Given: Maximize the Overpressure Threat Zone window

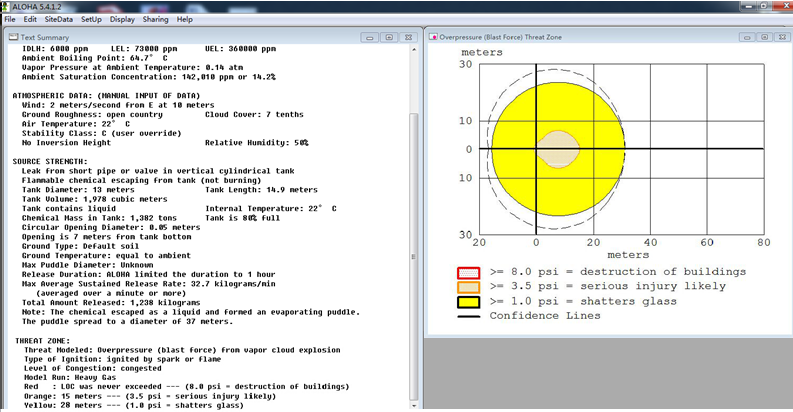Looking at the screenshot, I should (765, 37).
